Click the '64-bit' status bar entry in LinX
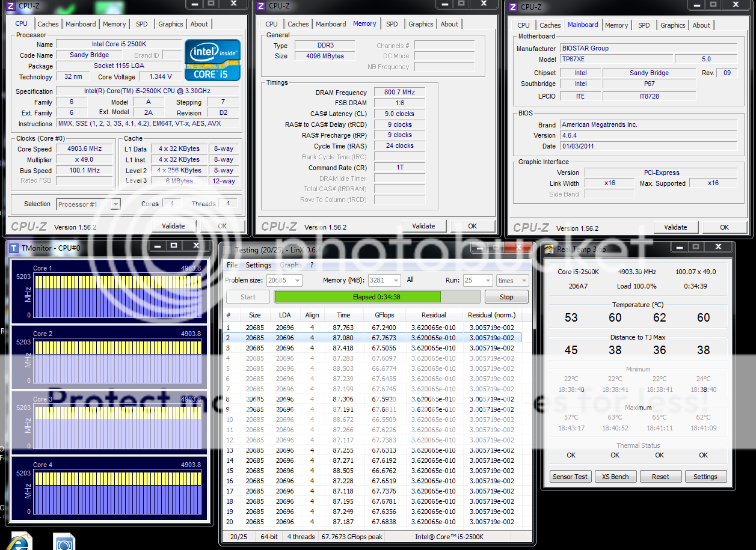This screenshot has height=550, width=756. coord(269,537)
